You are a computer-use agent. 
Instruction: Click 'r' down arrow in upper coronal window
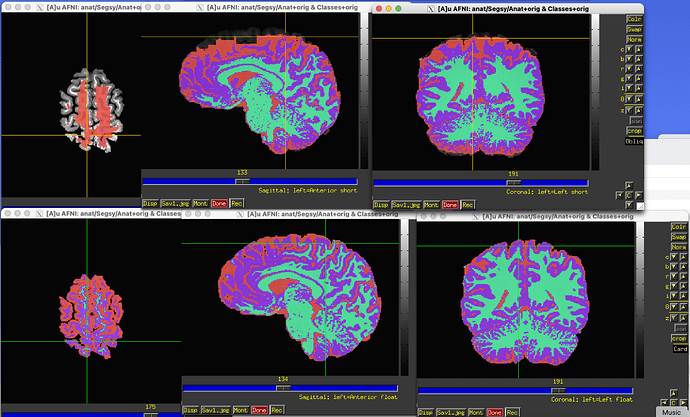pyautogui.click(x=629, y=69)
